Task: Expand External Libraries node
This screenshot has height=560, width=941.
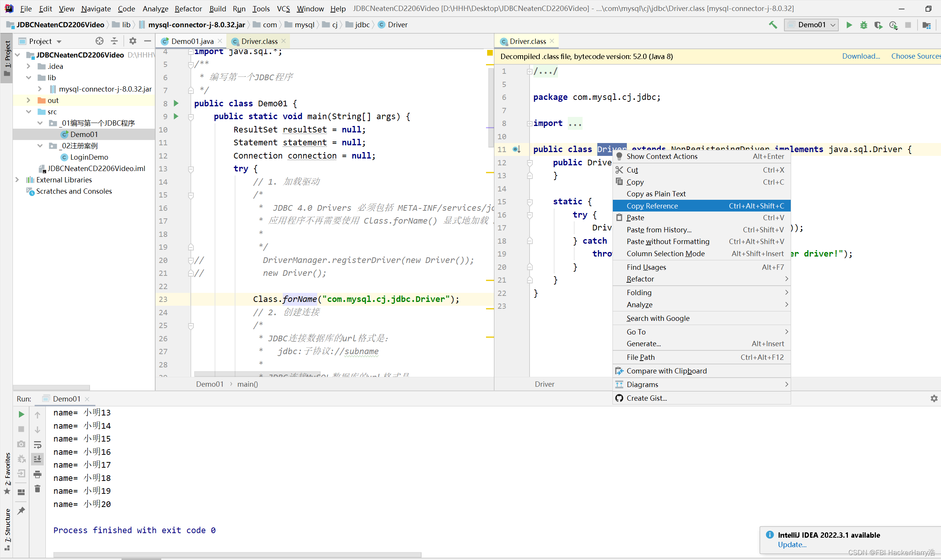Action: click(17, 180)
